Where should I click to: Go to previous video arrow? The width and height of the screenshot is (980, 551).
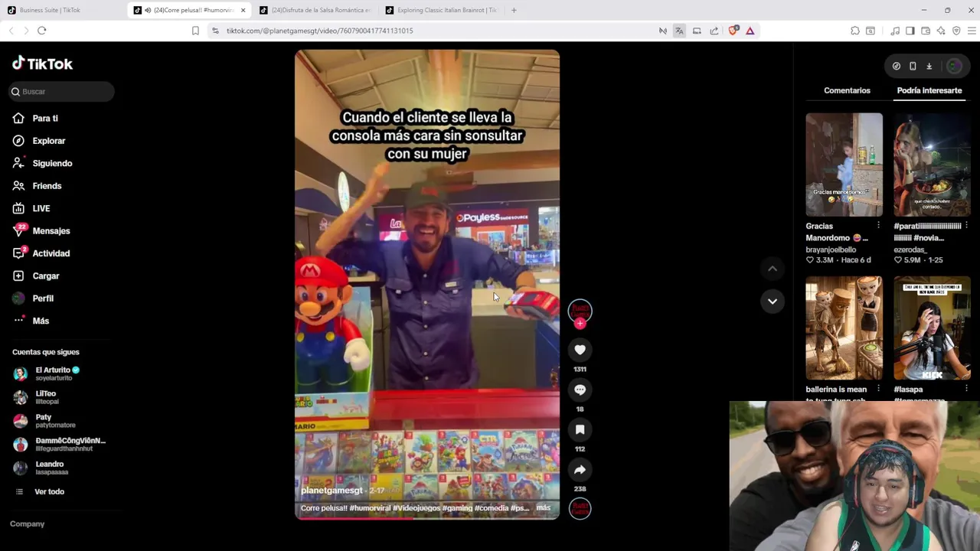tap(773, 269)
